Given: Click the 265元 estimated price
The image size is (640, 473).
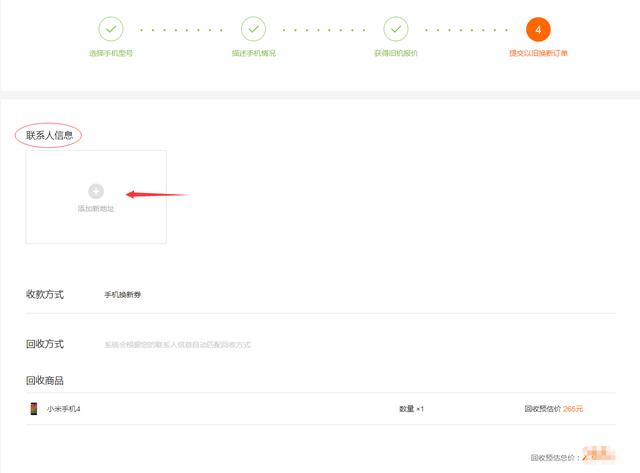Looking at the screenshot, I should [573, 409].
